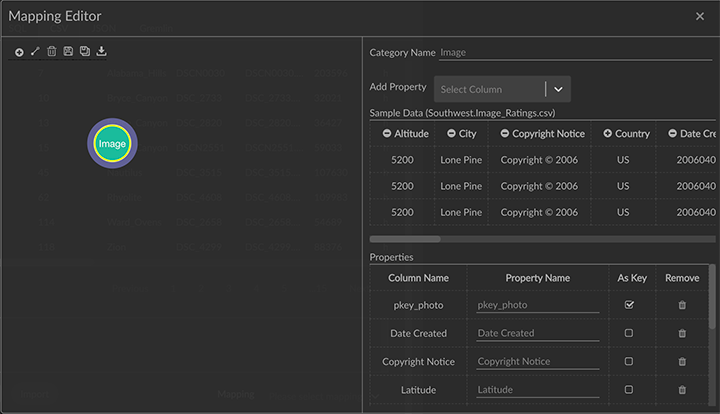
Task: Remove the Altitude column using minus icon
Action: pyautogui.click(x=387, y=134)
